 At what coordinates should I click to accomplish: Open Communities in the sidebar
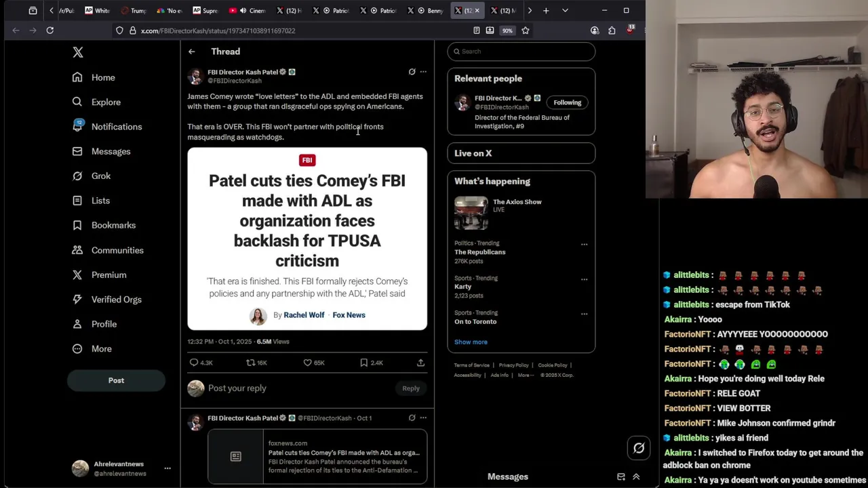(x=108, y=250)
